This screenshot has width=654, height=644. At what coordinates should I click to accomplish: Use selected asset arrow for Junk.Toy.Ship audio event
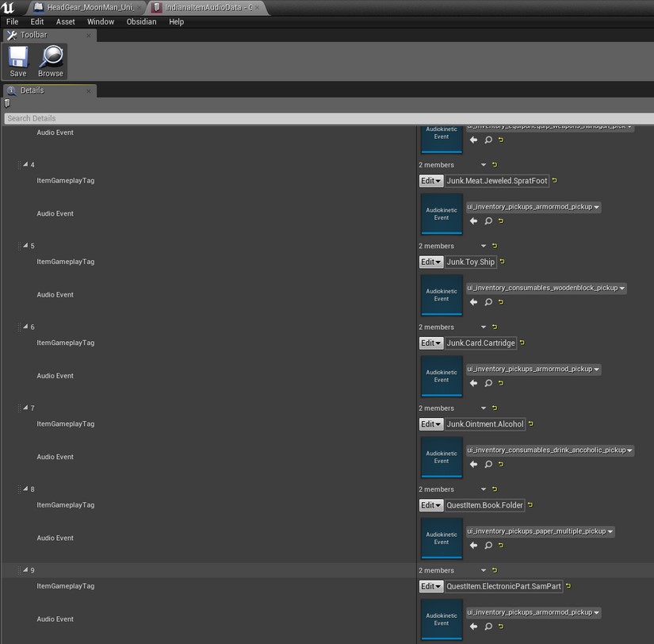[473, 302]
